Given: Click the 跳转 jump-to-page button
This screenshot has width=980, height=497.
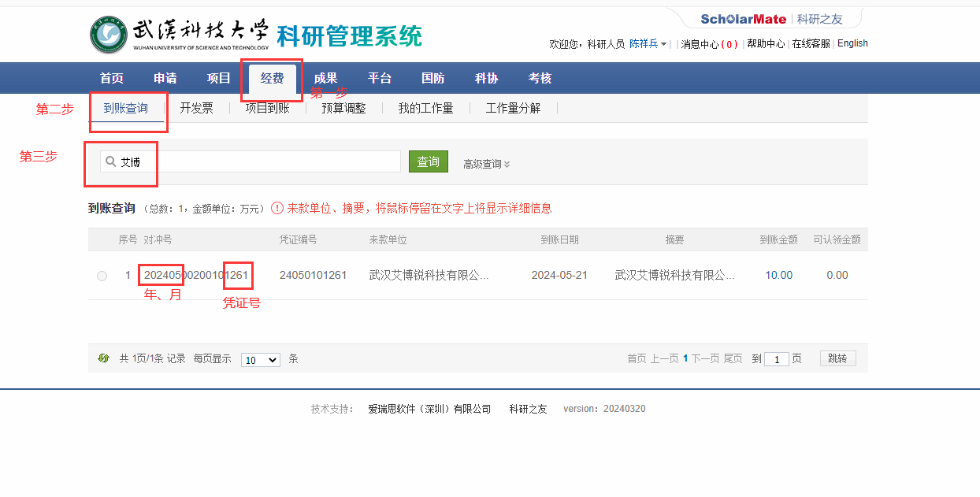Looking at the screenshot, I should 837,358.
